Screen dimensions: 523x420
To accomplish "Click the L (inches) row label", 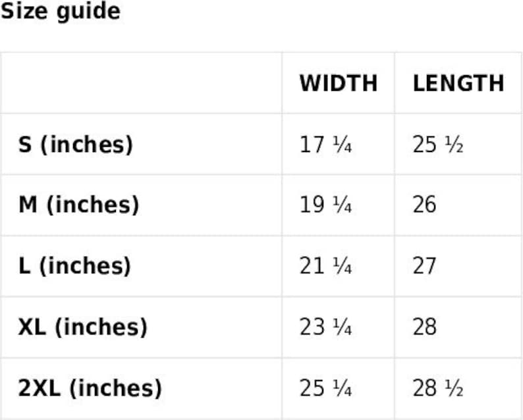I will point(74,266).
